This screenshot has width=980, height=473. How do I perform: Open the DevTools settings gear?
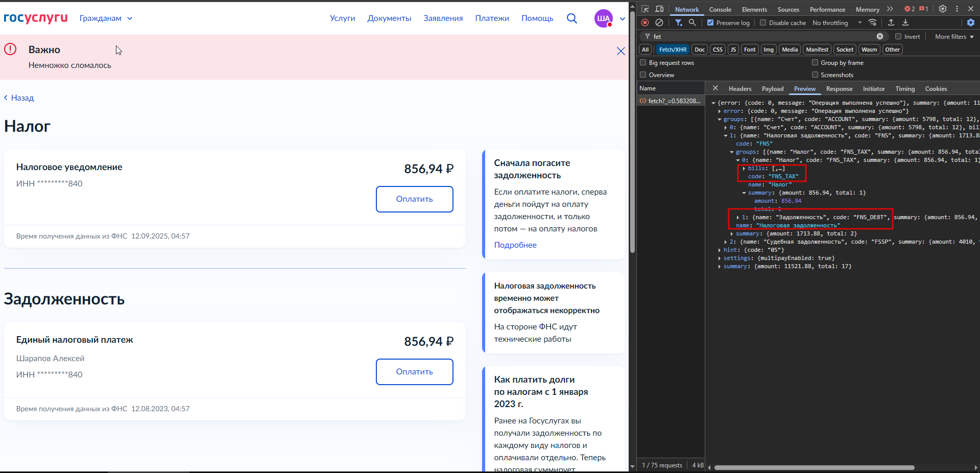click(943, 9)
